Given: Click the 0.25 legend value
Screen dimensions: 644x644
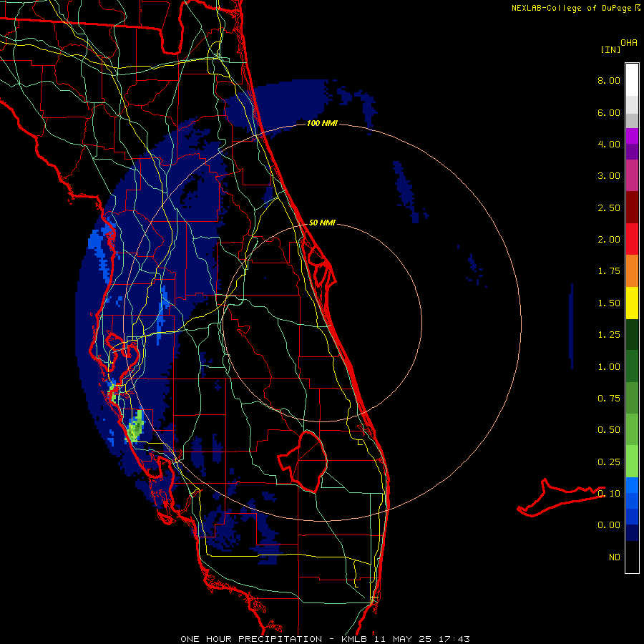Looking at the screenshot, I should click(609, 462).
